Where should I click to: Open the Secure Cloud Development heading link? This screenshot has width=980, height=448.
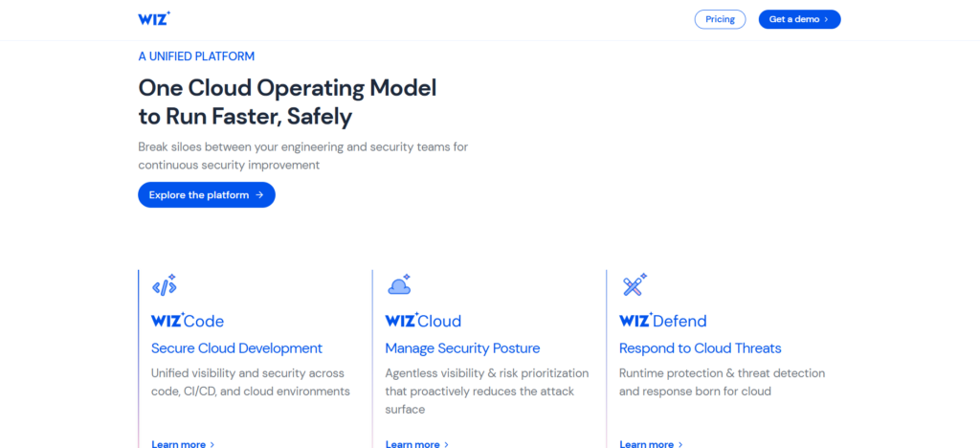[236, 348]
